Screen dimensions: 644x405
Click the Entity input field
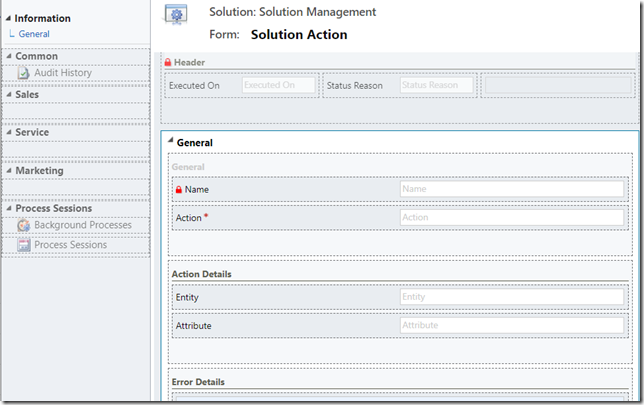512,297
